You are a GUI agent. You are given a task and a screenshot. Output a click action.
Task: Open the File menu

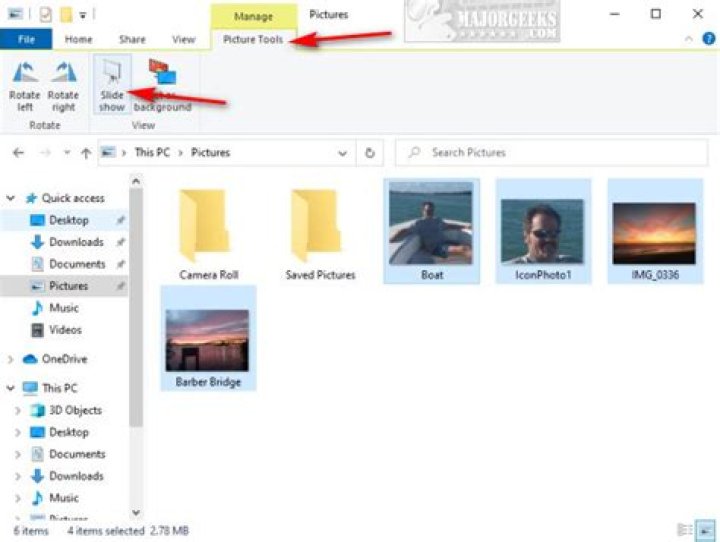pyautogui.click(x=25, y=39)
